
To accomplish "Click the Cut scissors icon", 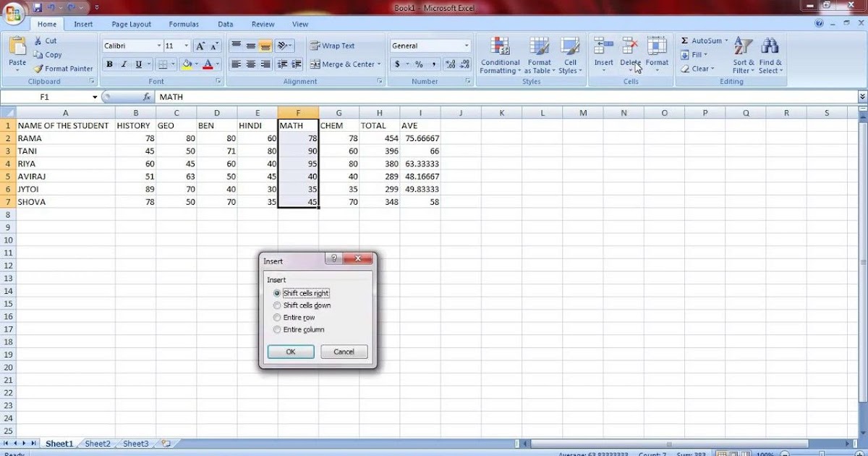I will coord(38,41).
